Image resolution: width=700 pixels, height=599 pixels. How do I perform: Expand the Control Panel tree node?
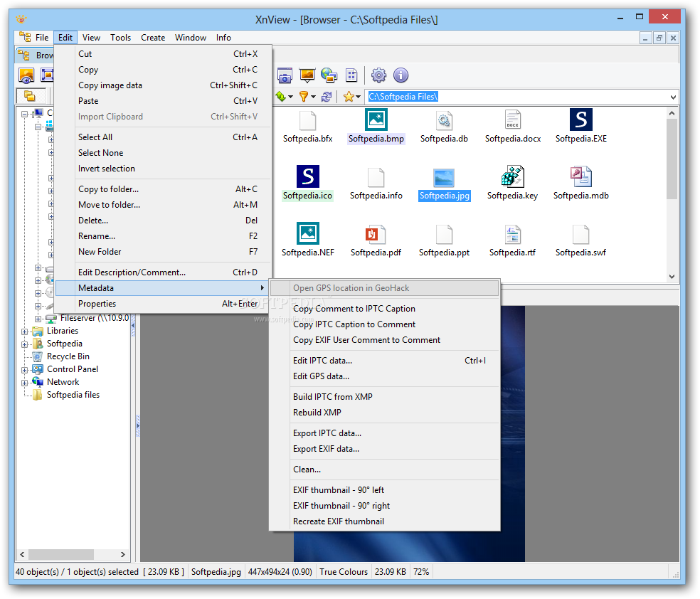tap(25, 370)
